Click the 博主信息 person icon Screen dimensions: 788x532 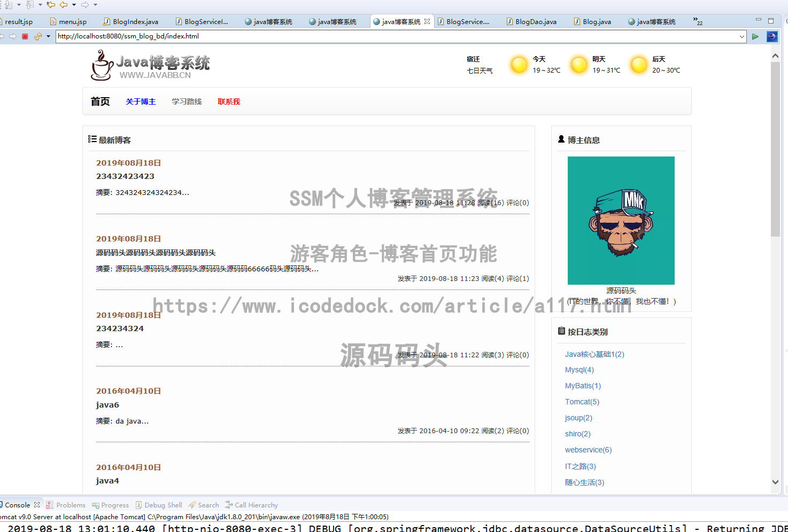(x=560, y=139)
